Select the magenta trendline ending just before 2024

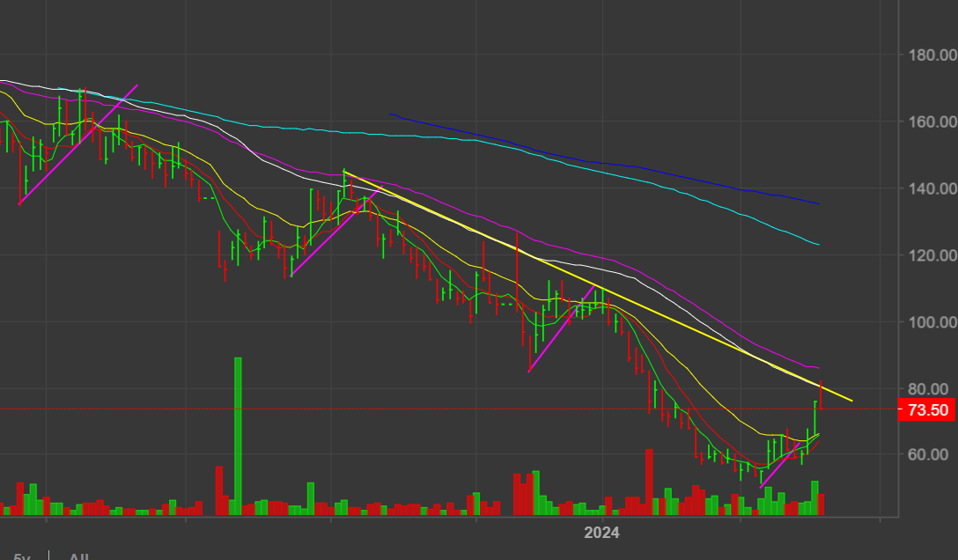(x=562, y=328)
